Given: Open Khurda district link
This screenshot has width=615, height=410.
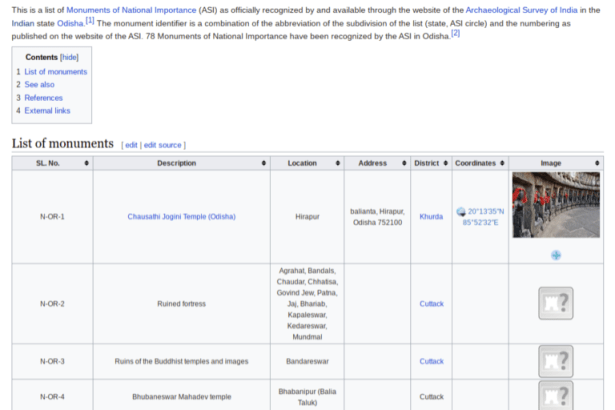Looking at the screenshot, I should pyautogui.click(x=431, y=216).
